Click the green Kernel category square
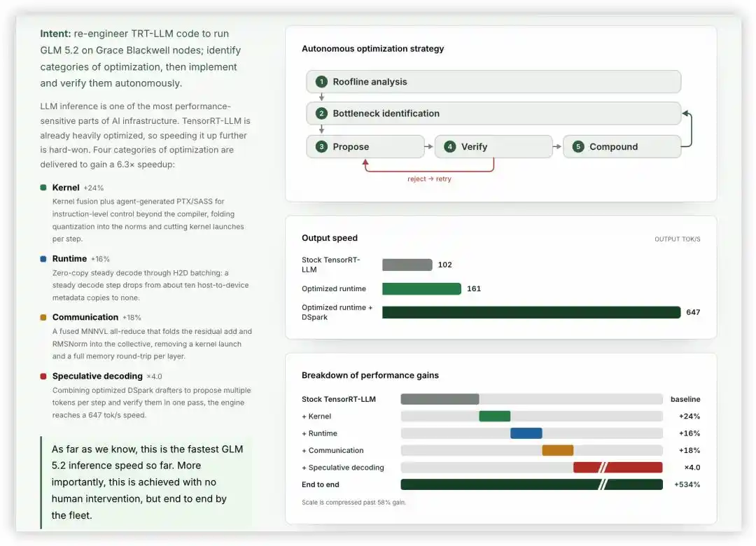This screenshot has height=546, width=756. (43, 188)
